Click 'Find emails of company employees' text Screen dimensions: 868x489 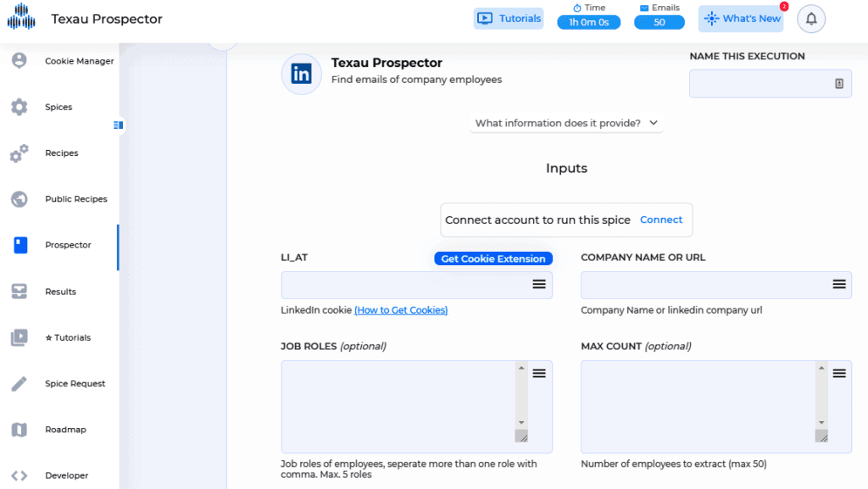[417, 80]
